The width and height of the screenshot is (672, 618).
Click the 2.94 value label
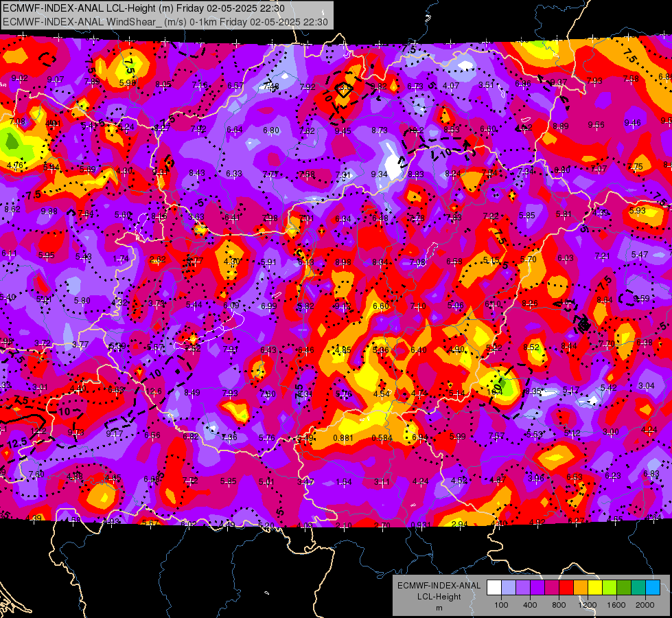coord(459,524)
